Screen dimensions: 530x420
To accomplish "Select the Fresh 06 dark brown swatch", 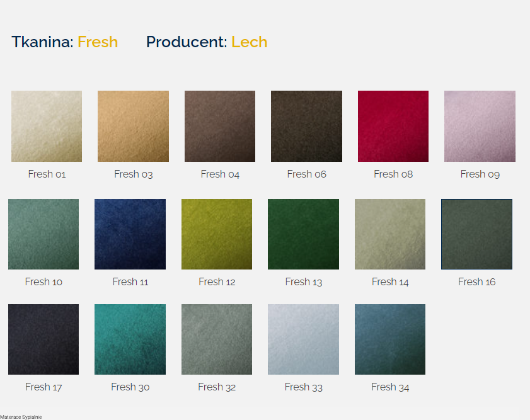I will pyautogui.click(x=306, y=126).
